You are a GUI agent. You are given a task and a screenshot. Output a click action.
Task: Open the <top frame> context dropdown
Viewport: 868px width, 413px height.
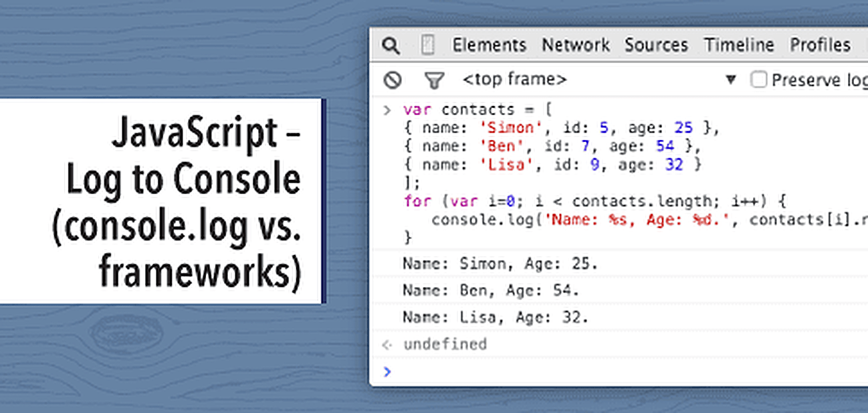tap(516, 79)
